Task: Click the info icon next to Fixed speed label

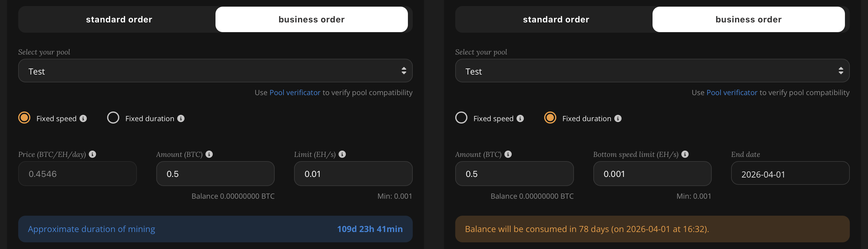Action: [83, 118]
